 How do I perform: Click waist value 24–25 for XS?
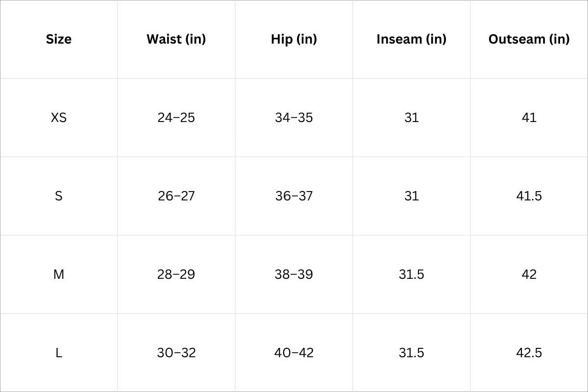(176, 118)
